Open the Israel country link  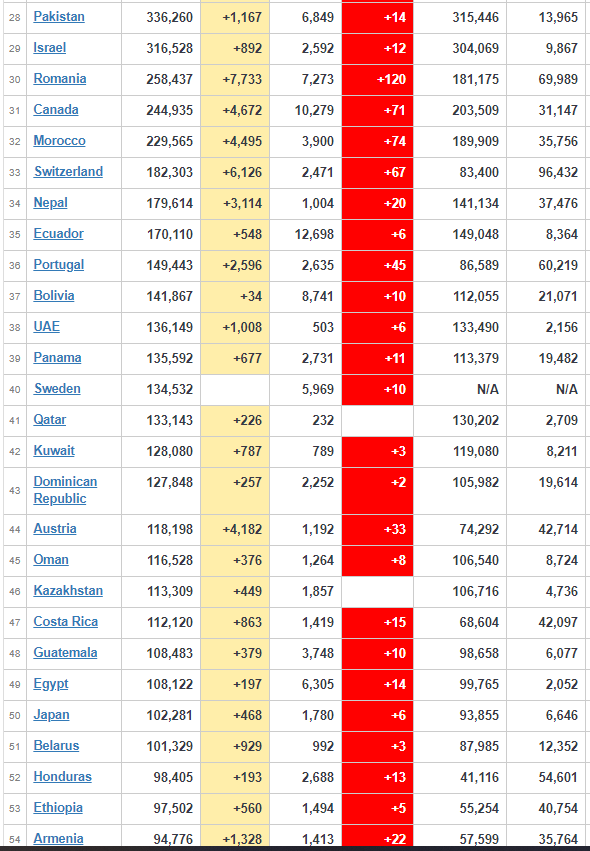[49, 48]
